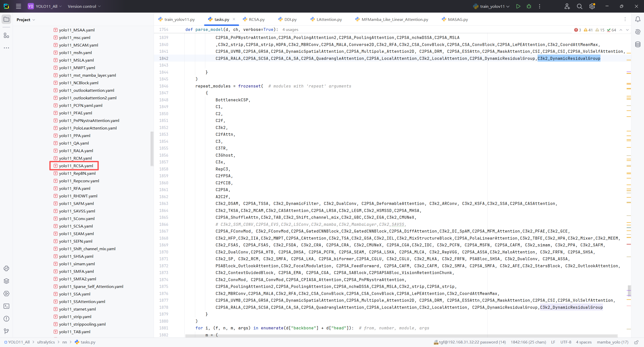Open the Python Console tool window
The image size is (644, 347).
(6, 268)
